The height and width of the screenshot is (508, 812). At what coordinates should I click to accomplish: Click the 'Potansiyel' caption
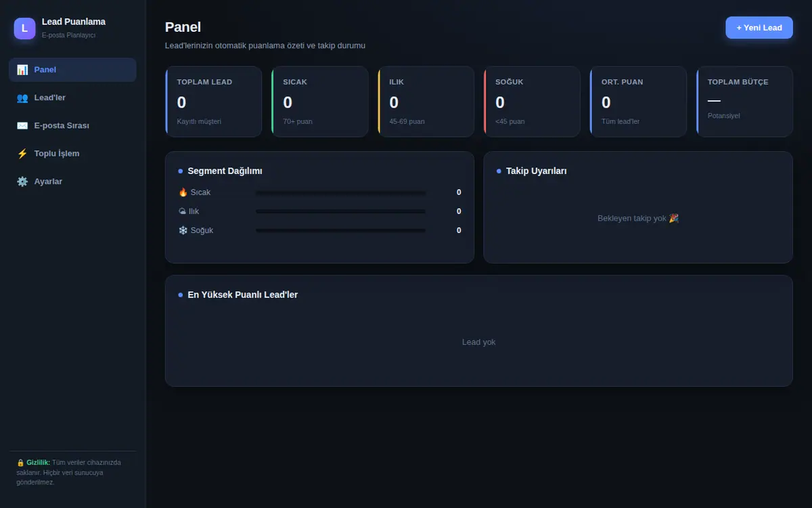pyautogui.click(x=724, y=116)
